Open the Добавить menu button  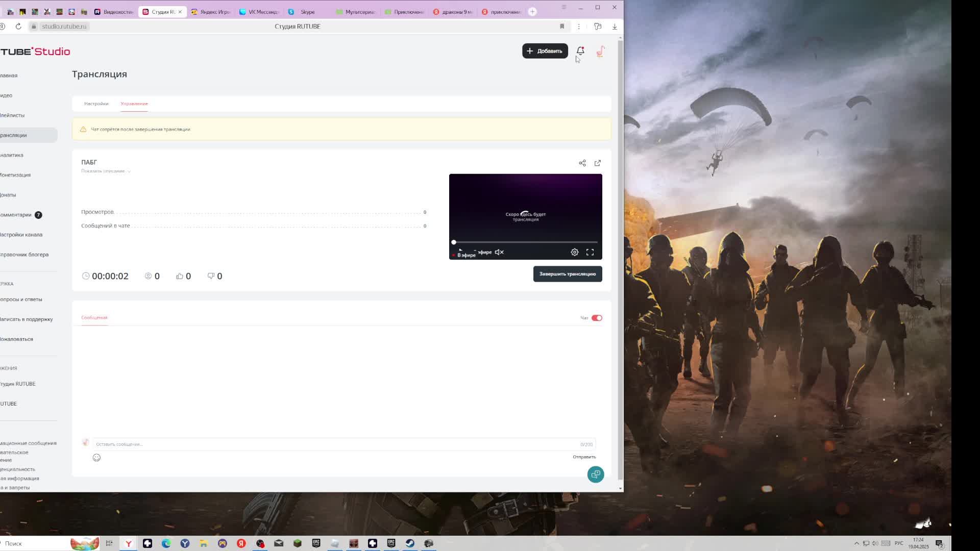[545, 51]
